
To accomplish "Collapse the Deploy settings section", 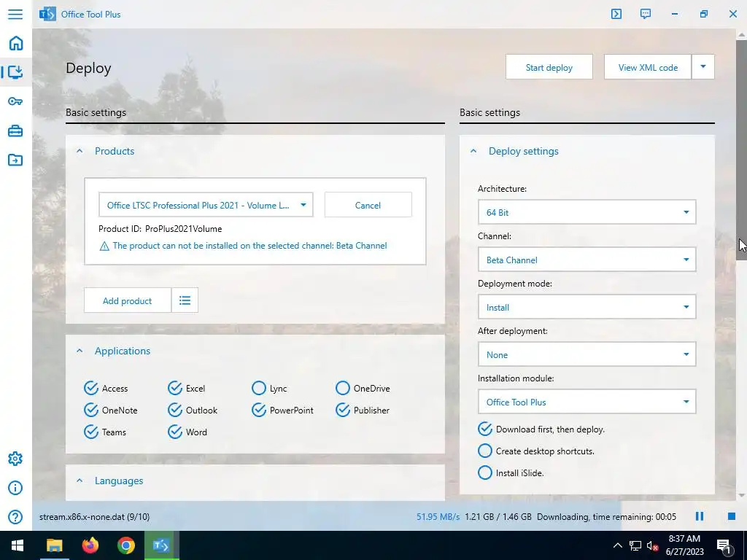I will (473, 151).
